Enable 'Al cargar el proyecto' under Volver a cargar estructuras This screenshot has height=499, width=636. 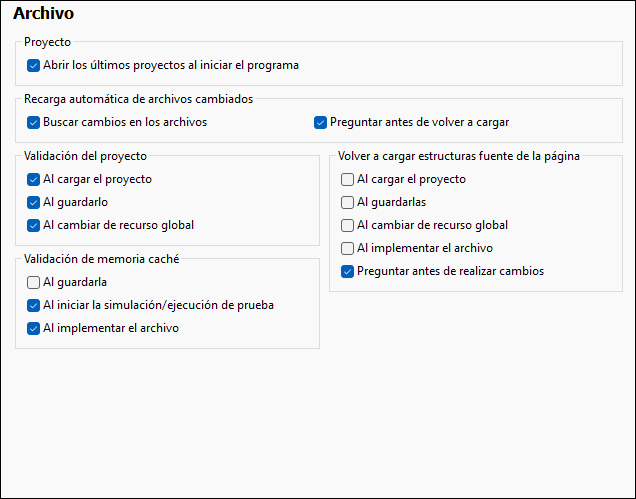[348, 180]
